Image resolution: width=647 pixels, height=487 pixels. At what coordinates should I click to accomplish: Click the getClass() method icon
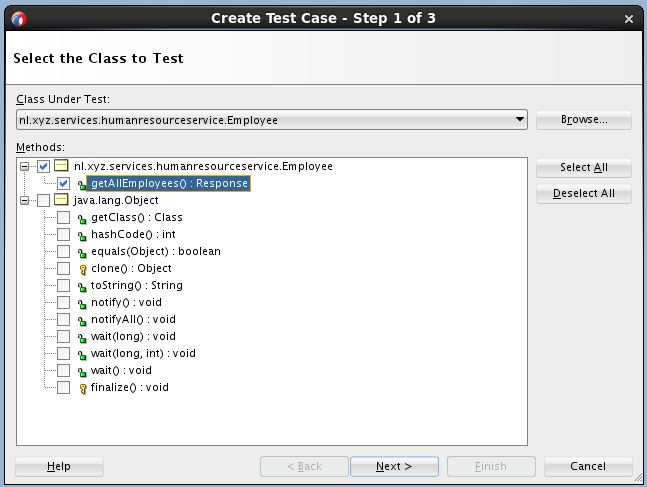tap(82, 218)
